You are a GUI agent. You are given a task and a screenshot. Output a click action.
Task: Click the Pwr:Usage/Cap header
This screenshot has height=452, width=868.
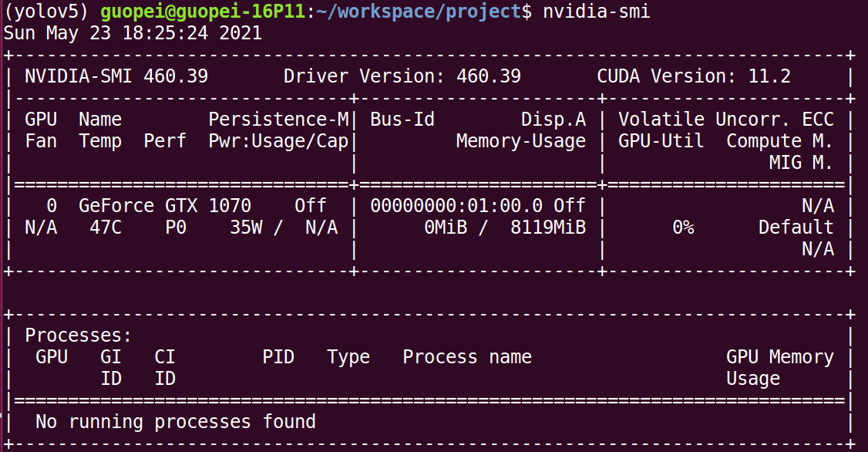coord(279,141)
